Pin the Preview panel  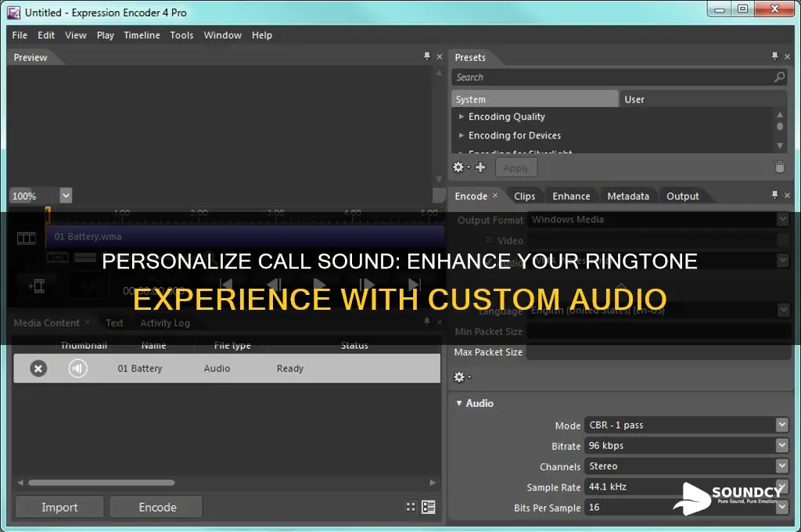click(427, 56)
